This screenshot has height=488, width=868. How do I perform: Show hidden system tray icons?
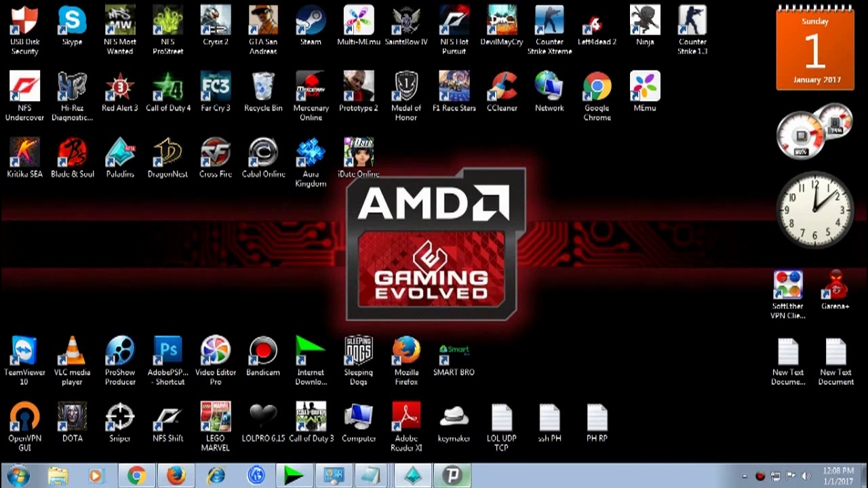(745, 476)
